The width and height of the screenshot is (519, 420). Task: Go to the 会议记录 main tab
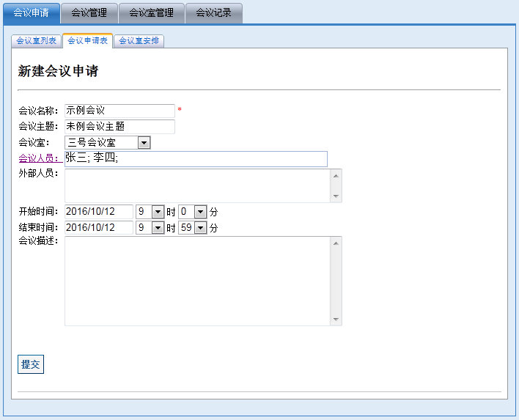click(x=214, y=13)
